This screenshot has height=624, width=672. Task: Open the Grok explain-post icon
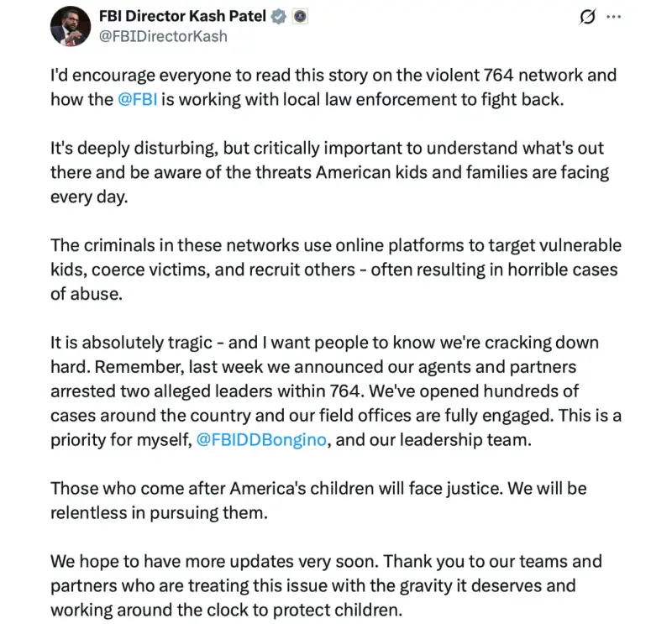(588, 17)
